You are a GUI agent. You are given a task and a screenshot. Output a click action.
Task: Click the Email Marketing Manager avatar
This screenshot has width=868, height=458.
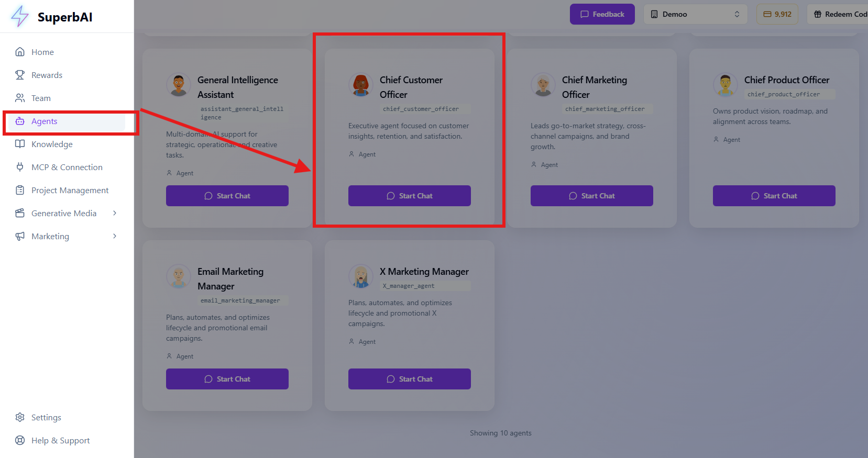179,276
